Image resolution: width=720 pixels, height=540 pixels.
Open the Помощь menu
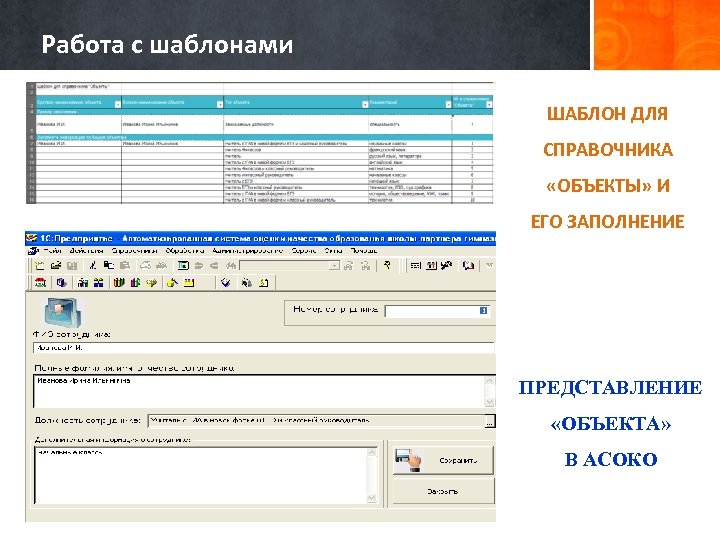click(x=364, y=251)
